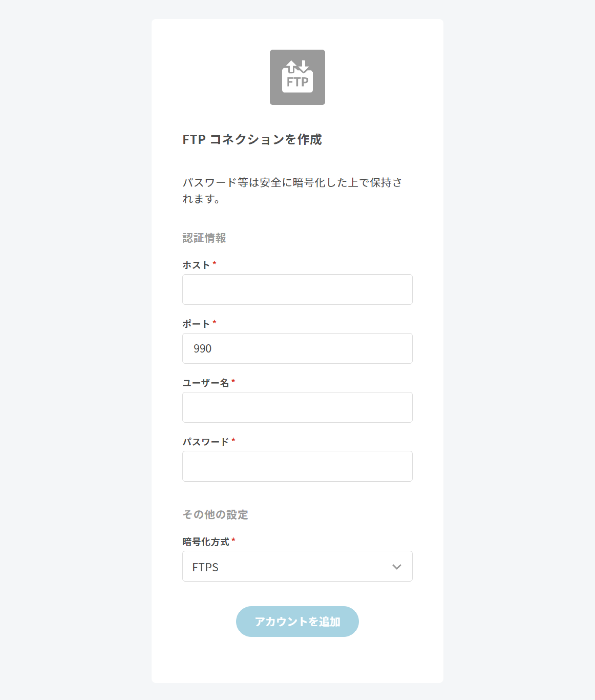The image size is (595, 700).
Task: Click the ユーザー名 label text
Action: click(x=205, y=383)
